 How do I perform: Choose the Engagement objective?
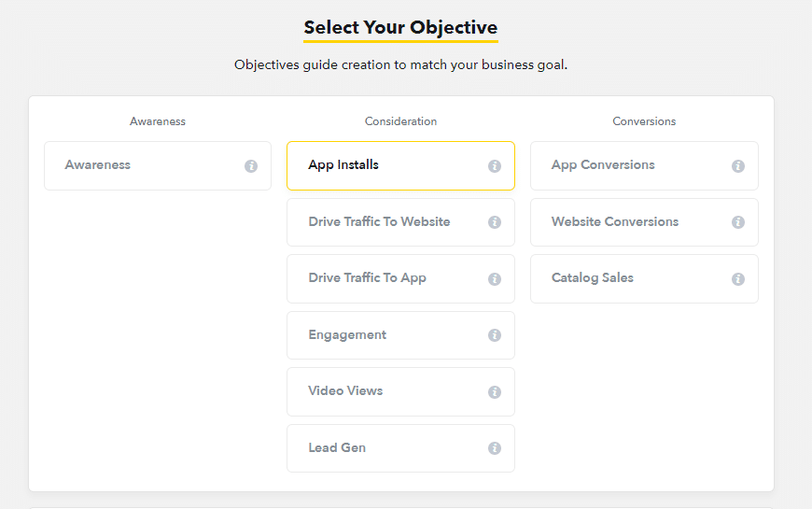[400, 335]
